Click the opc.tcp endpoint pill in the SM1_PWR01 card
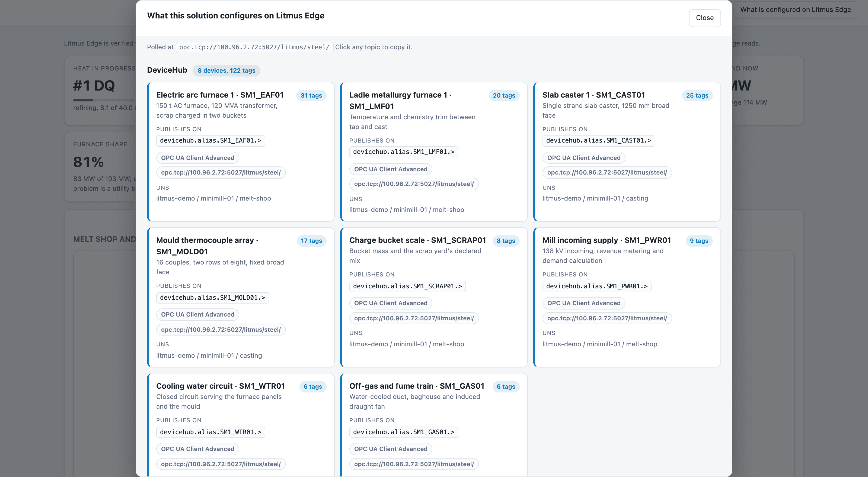The image size is (868, 477). tap(607, 318)
